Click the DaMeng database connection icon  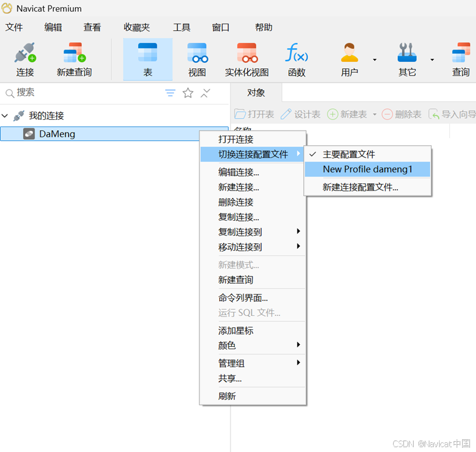(x=29, y=134)
